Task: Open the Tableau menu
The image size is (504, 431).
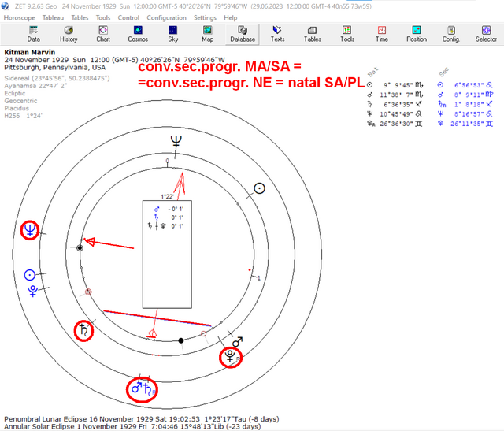Action: [53, 17]
